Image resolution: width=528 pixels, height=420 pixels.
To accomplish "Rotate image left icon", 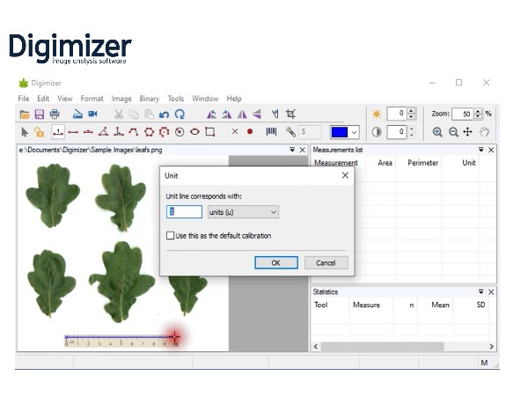I will [211, 114].
